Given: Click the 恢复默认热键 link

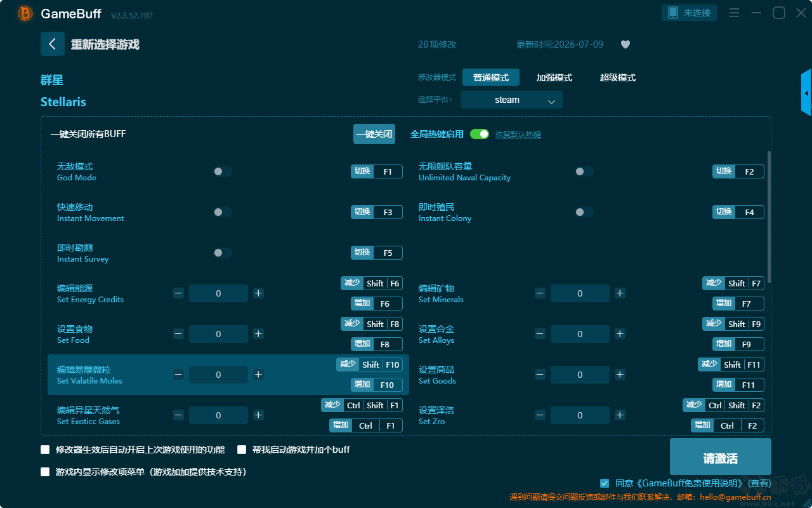Looking at the screenshot, I should [518, 135].
